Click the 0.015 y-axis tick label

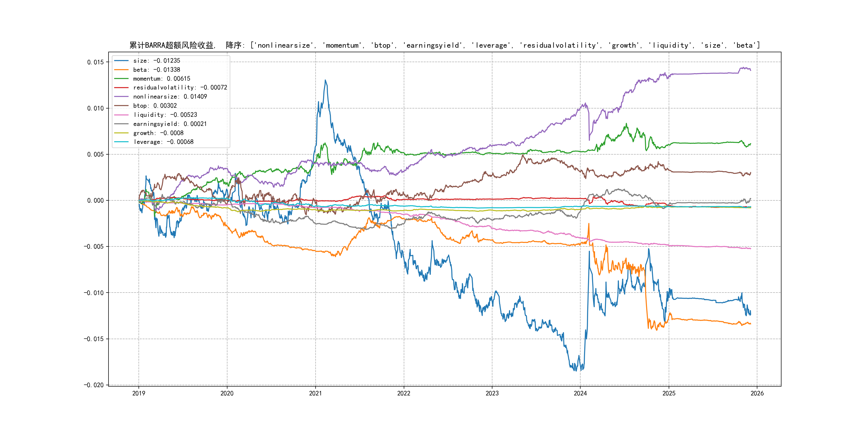click(95, 62)
